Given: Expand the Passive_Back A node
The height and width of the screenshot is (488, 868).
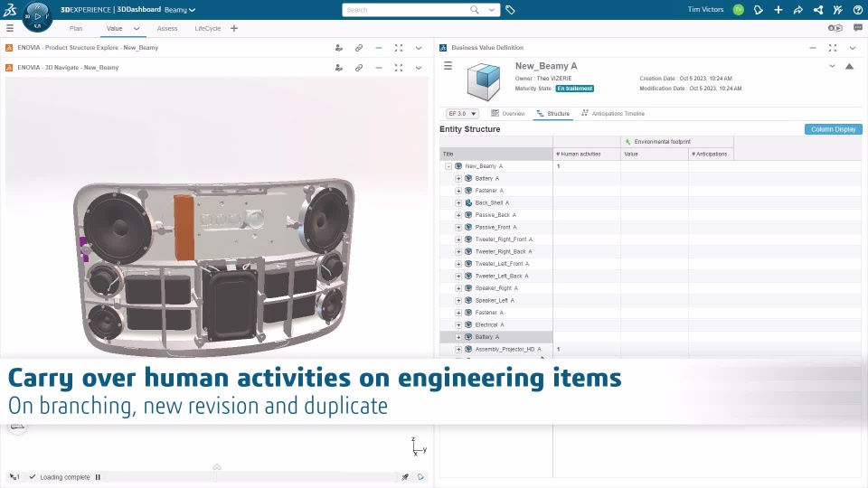Looking at the screenshot, I should 458,215.
